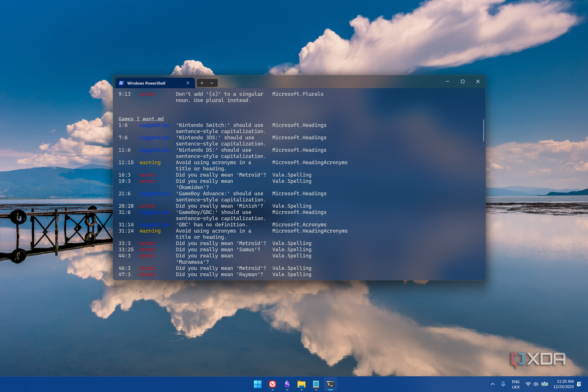The width and height of the screenshot is (588, 392).
Task: Click 'Microsoft.Headings' on the 7:6 row
Action: 299,138
